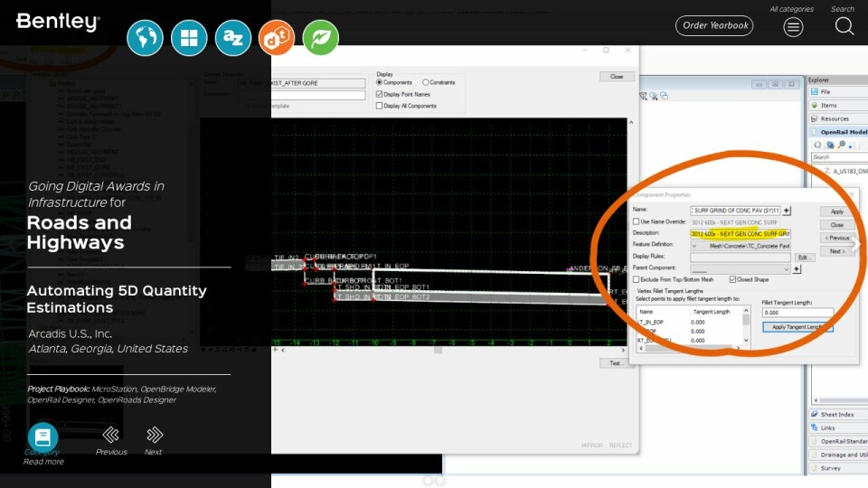This screenshot has width=868, height=488.
Task: Toggle Display All Components checkbox
Action: click(379, 106)
